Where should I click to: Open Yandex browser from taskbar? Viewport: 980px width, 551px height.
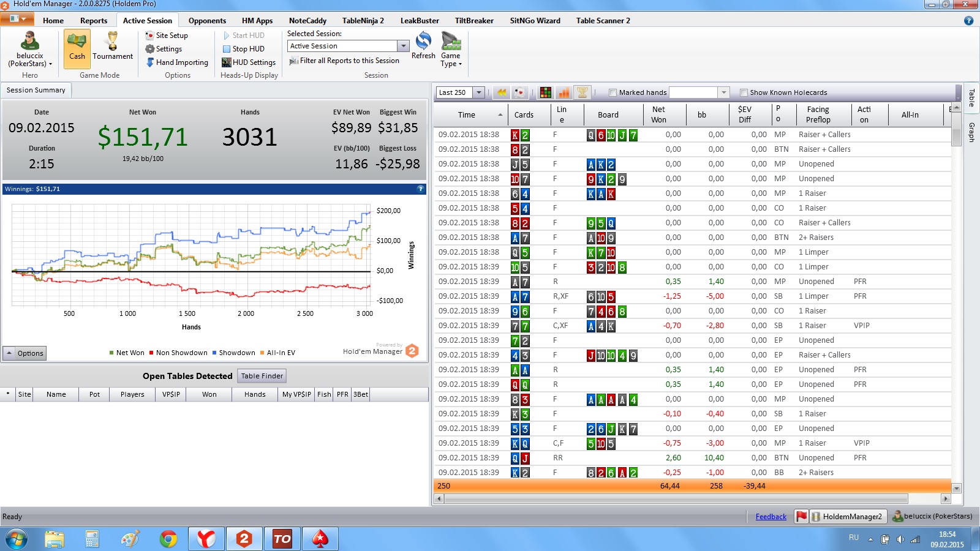tap(206, 539)
